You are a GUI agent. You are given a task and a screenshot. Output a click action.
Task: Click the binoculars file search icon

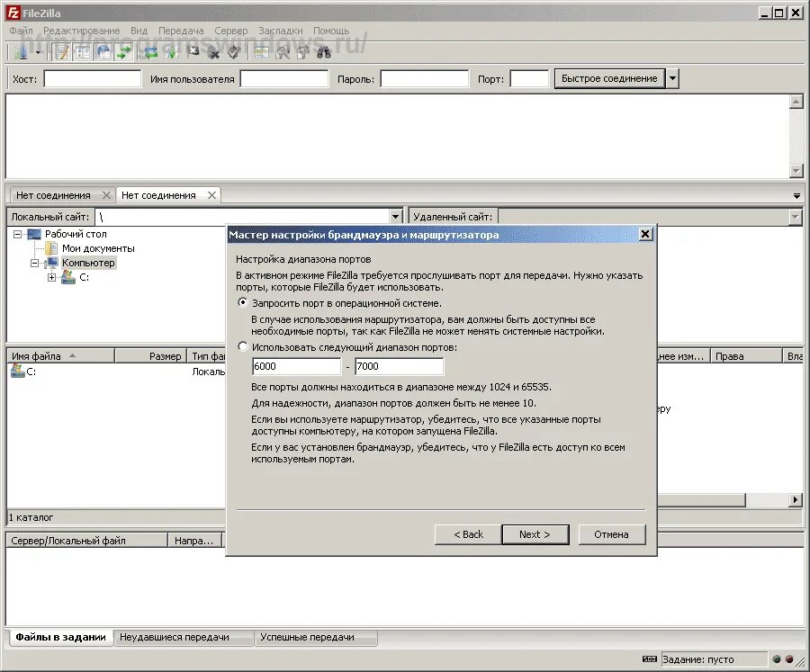(x=324, y=52)
